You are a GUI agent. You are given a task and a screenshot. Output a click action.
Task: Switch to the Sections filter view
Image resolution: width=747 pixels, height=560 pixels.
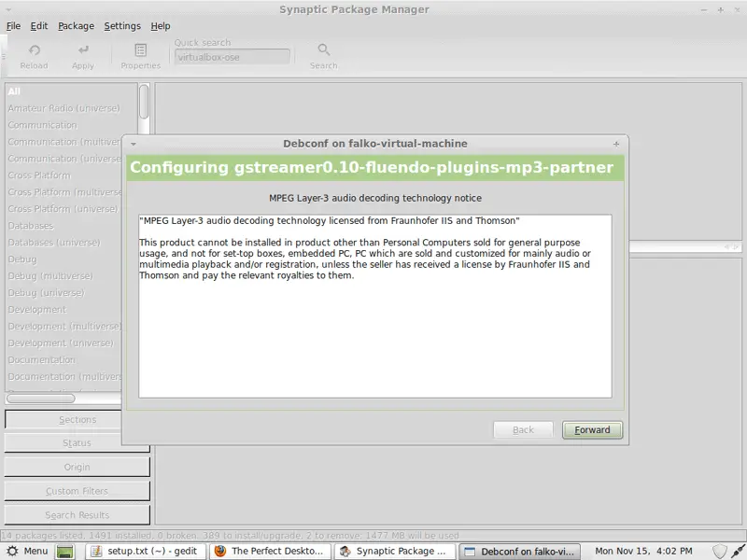[x=63, y=419]
